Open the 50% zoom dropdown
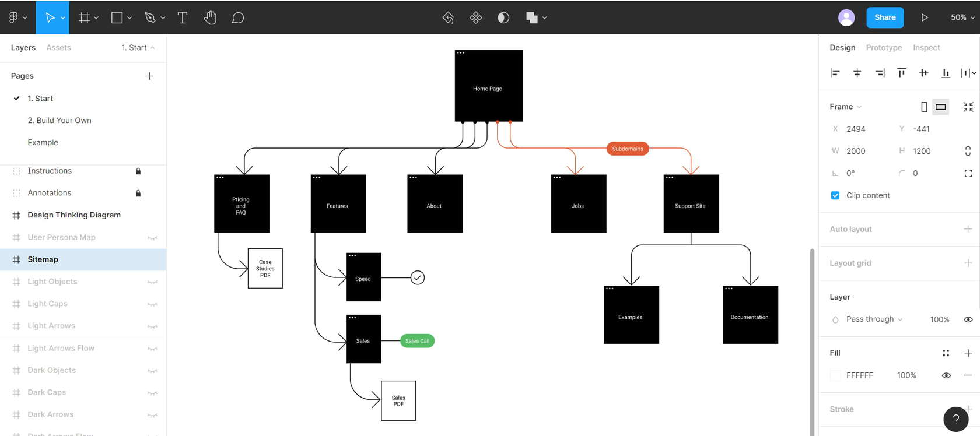980x436 pixels. (963, 17)
